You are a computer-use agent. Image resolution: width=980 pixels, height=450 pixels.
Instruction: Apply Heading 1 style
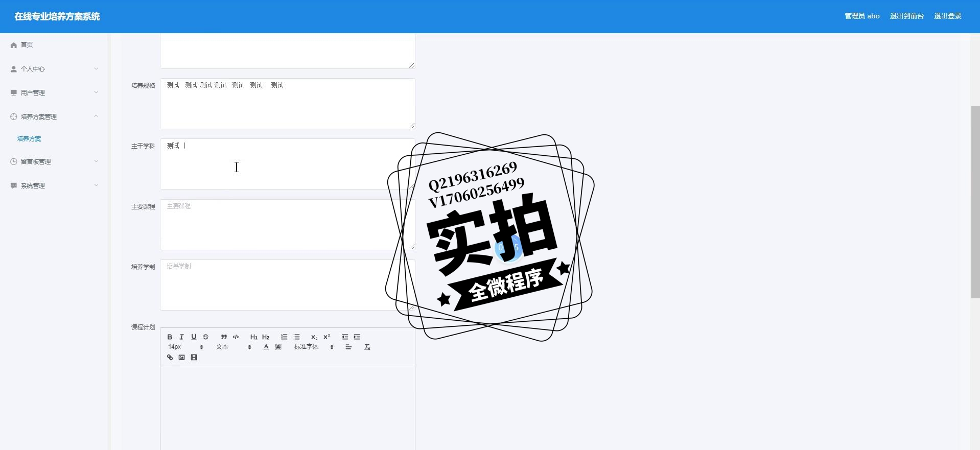(254, 337)
